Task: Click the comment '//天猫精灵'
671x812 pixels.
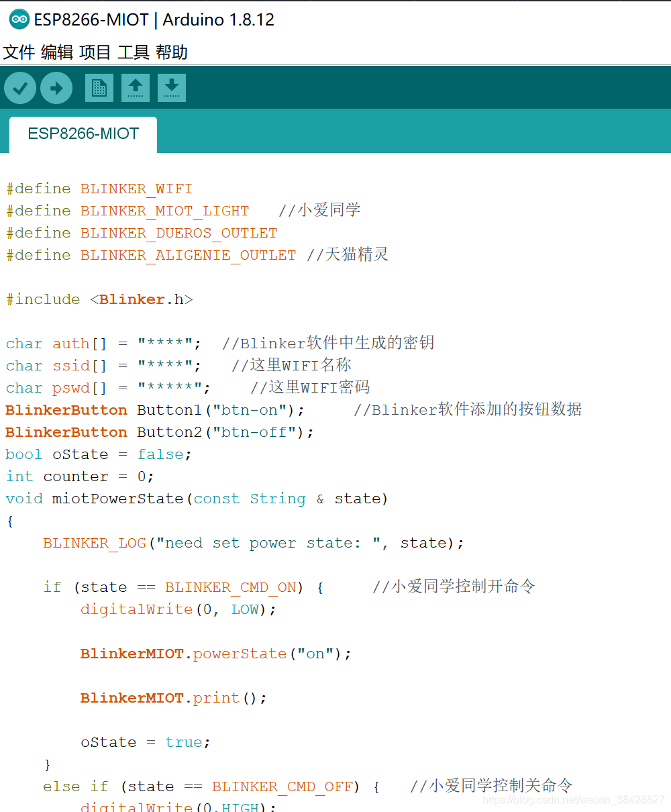Action: [x=348, y=254]
